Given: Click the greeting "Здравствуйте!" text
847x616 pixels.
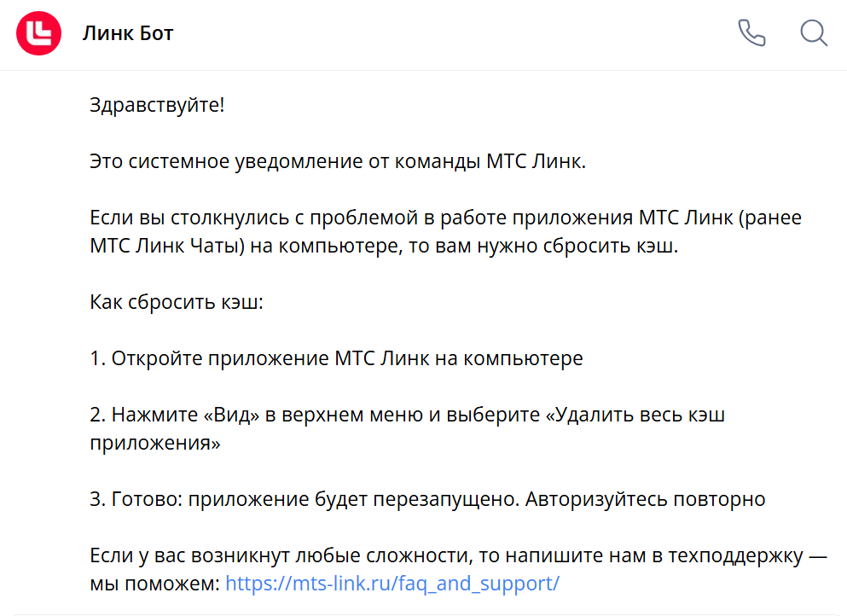Looking at the screenshot, I should pyautogui.click(x=157, y=106).
